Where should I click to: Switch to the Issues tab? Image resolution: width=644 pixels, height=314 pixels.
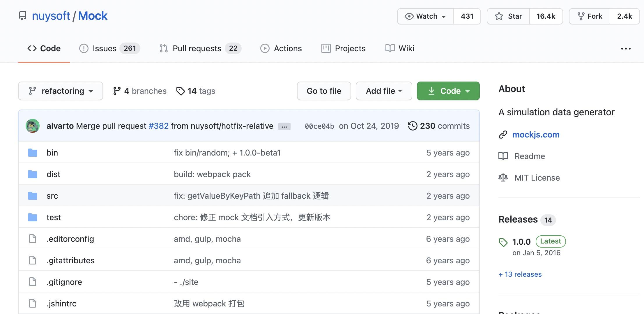coord(104,48)
